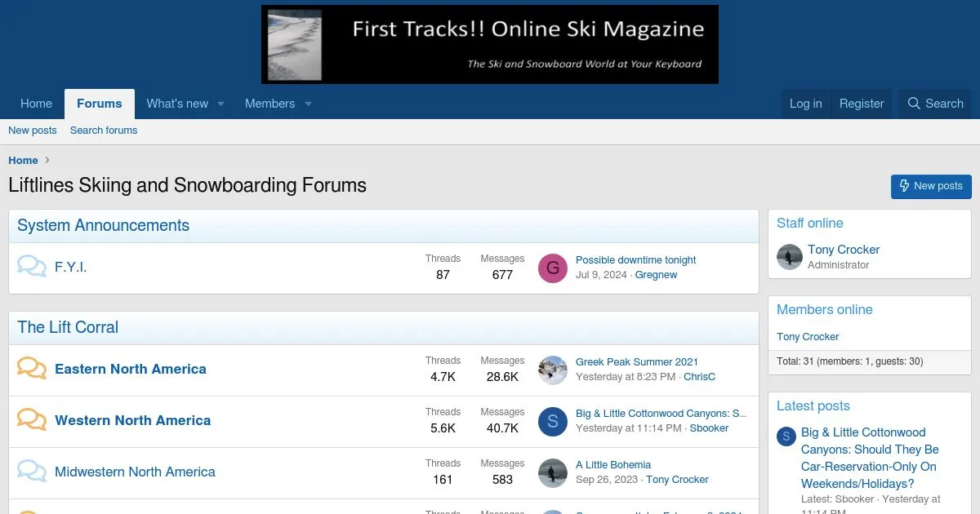Click the Register link
Screen dimensions: 980x514
(x=862, y=104)
